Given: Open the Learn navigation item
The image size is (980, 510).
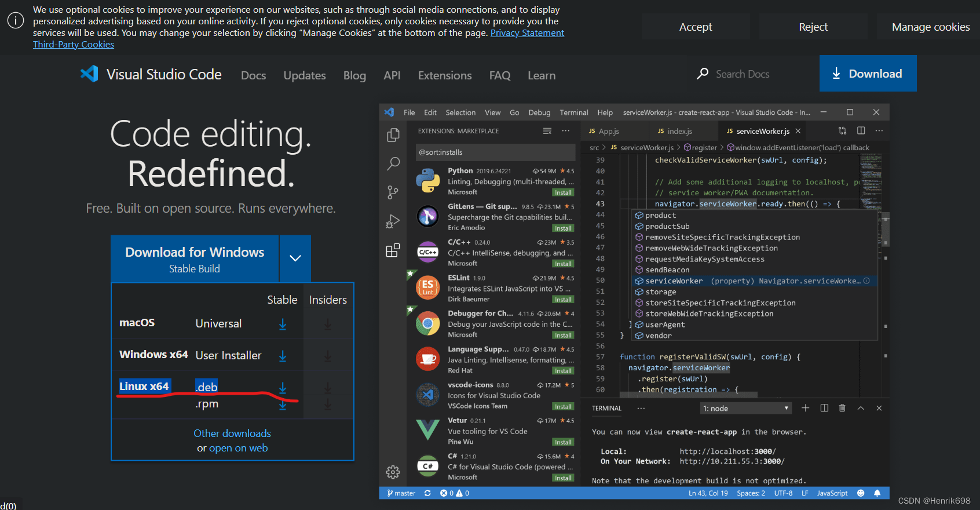Looking at the screenshot, I should pyautogui.click(x=542, y=75).
